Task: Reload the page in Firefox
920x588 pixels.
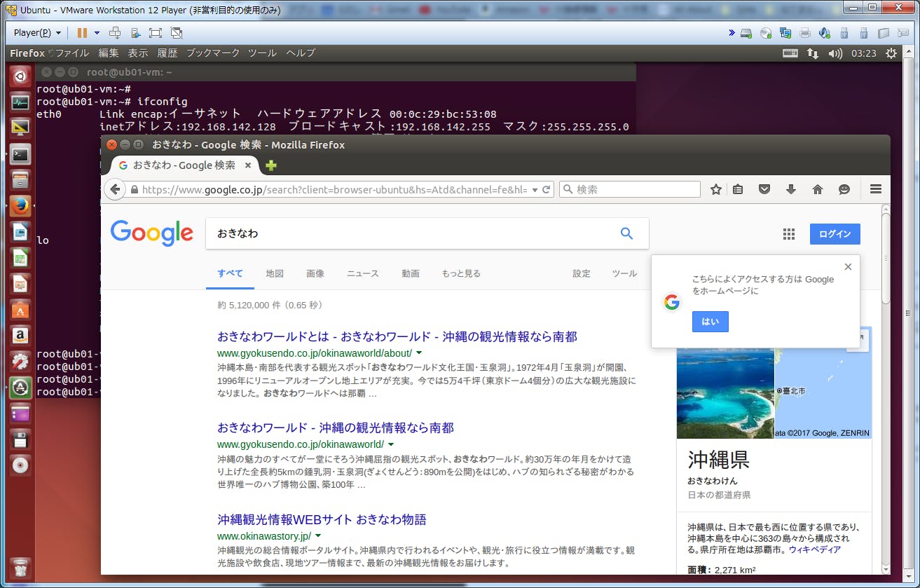Action: pyautogui.click(x=546, y=189)
